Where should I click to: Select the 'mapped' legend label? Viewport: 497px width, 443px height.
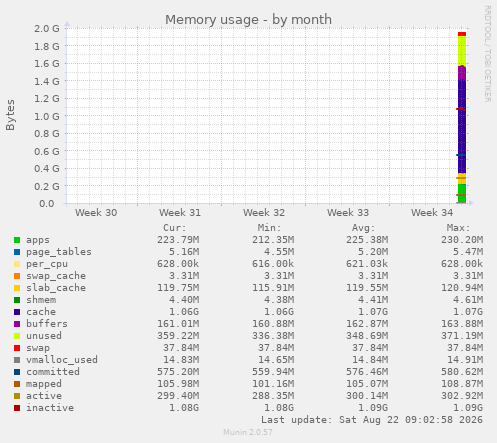pos(44,384)
